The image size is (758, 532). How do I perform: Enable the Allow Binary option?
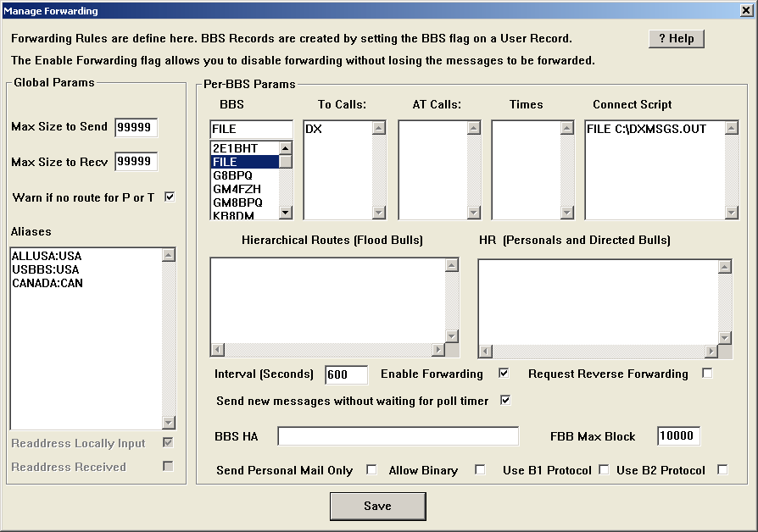480,470
